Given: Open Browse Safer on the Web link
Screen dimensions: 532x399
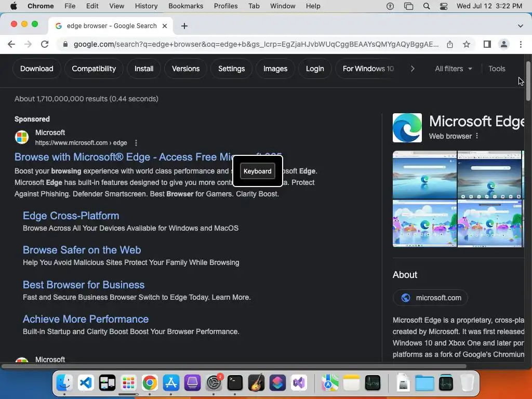Looking at the screenshot, I should tap(82, 250).
